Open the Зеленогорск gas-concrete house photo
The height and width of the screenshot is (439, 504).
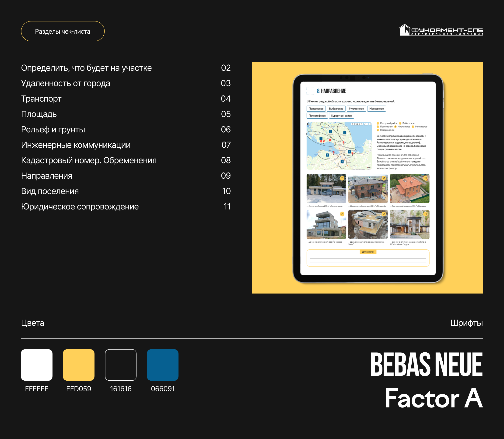coord(326,189)
